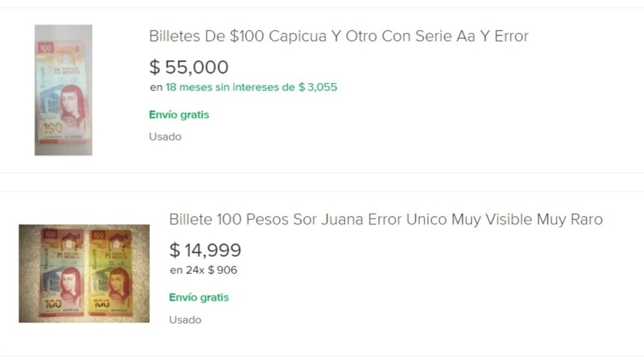Click "Envío gratis" on the $55,000 listing
The height and width of the screenshot is (363, 644).
179,115
